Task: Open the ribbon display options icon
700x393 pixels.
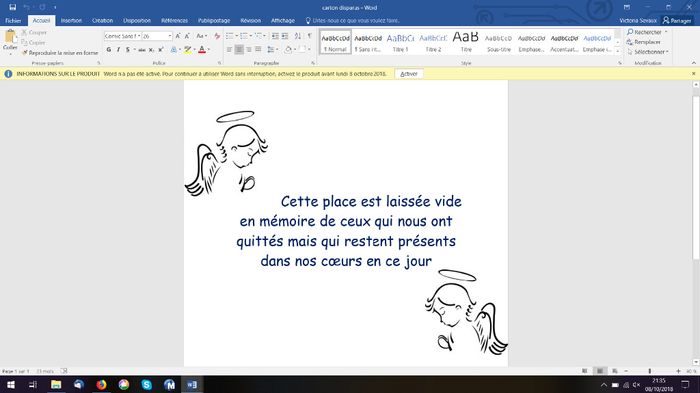Action: pyautogui.click(x=627, y=7)
